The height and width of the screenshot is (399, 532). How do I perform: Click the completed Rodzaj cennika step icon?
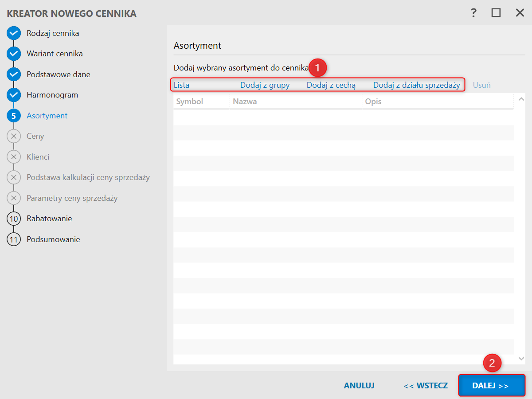coord(14,33)
